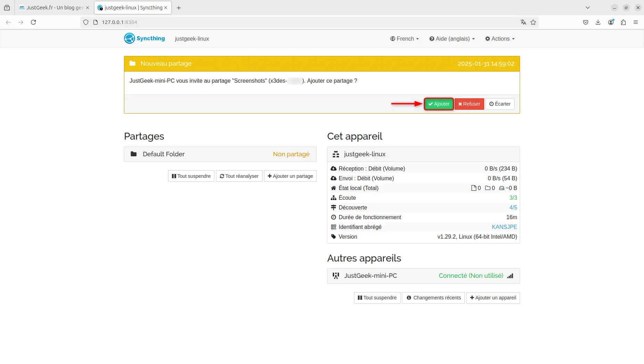Screen dimensions: 644x364
Task: Click the translate page icon
Action: click(523, 22)
